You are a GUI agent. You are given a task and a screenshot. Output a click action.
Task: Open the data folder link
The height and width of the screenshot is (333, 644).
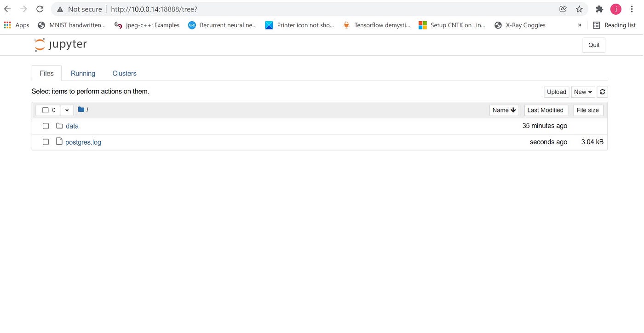pyautogui.click(x=72, y=126)
